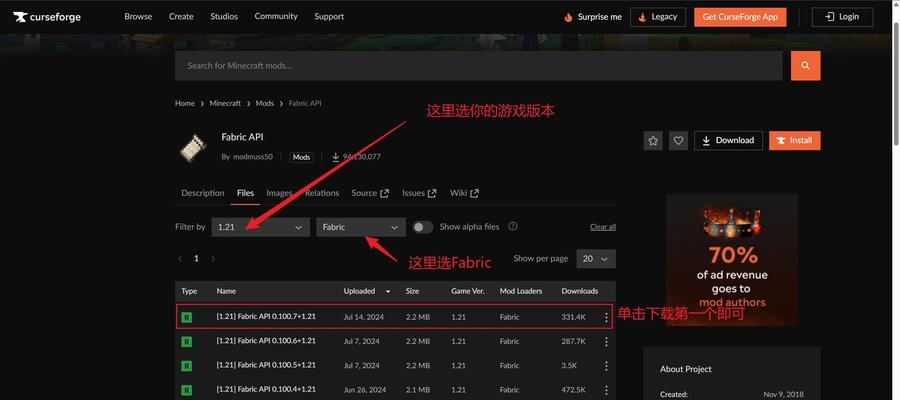Go to Minecraft breadcrumb

(225, 103)
